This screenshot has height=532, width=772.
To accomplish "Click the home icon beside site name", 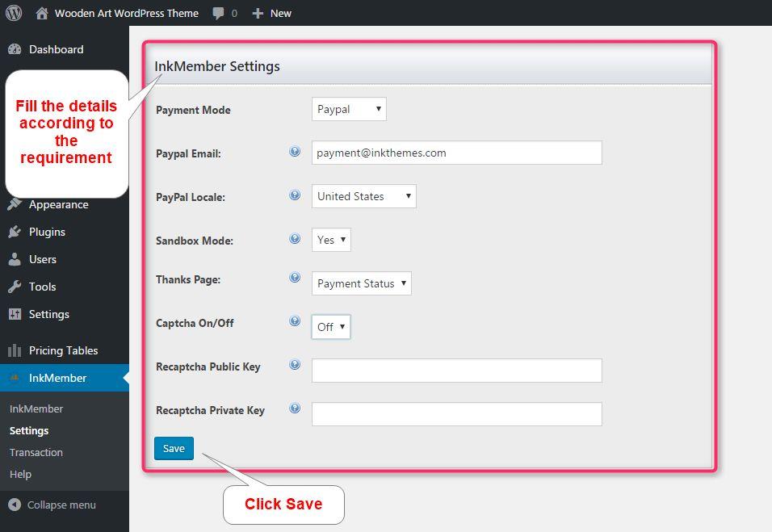I will (x=42, y=13).
